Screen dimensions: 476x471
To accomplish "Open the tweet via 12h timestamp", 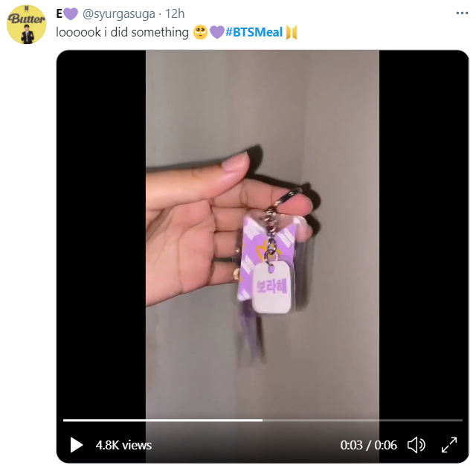I will pyautogui.click(x=175, y=13).
